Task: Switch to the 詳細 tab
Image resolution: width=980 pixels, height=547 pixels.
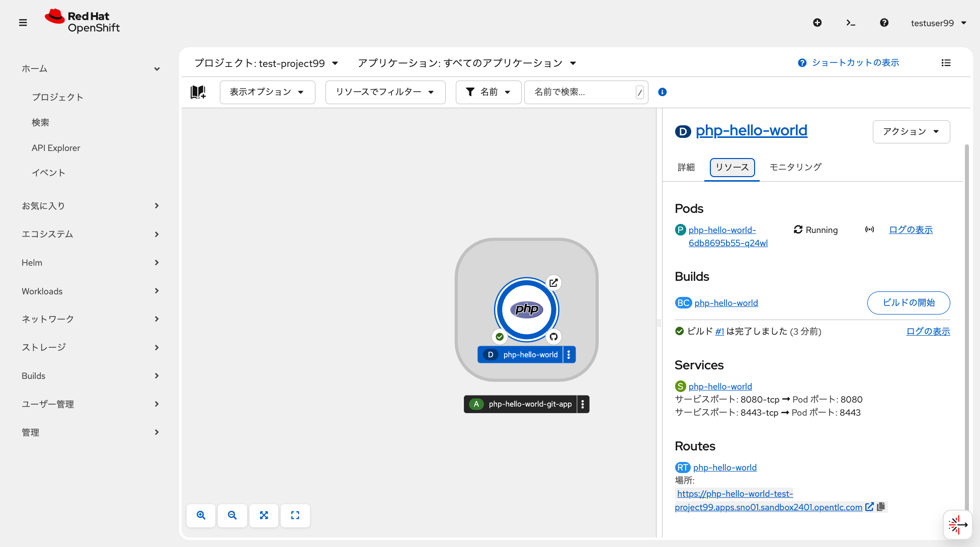Action: 686,167
